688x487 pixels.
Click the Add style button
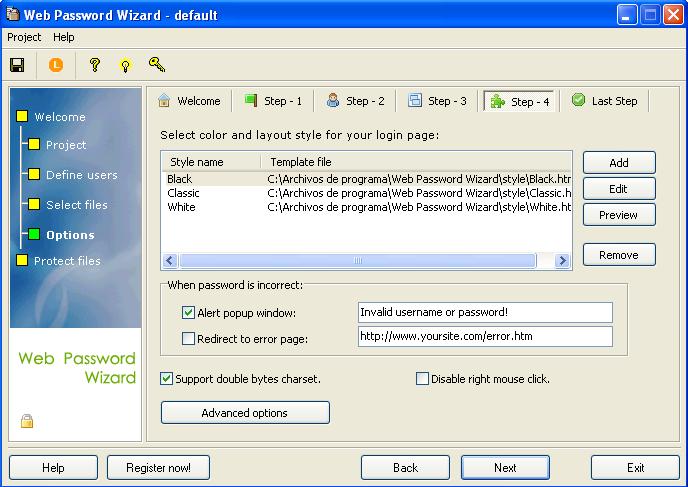click(x=619, y=163)
